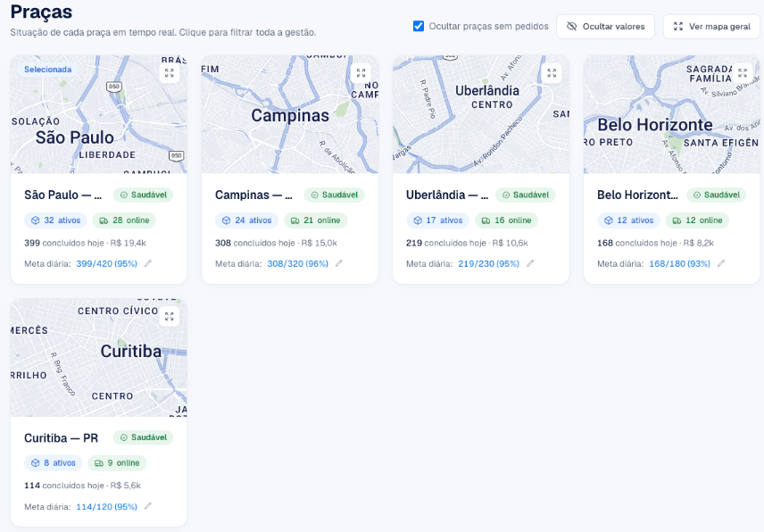Click the São Paulo map preview
Viewport: 764px width, 532px height.
coord(98,114)
